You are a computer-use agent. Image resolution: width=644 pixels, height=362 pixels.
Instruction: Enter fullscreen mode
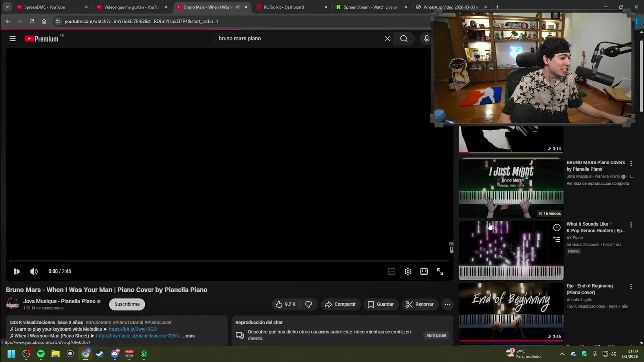(x=440, y=271)
